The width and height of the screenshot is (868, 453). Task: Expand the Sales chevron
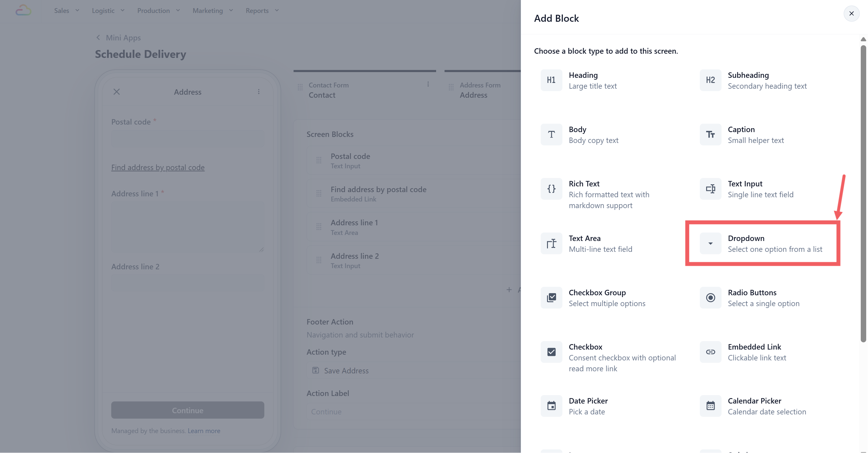click(x=77, y=11)
